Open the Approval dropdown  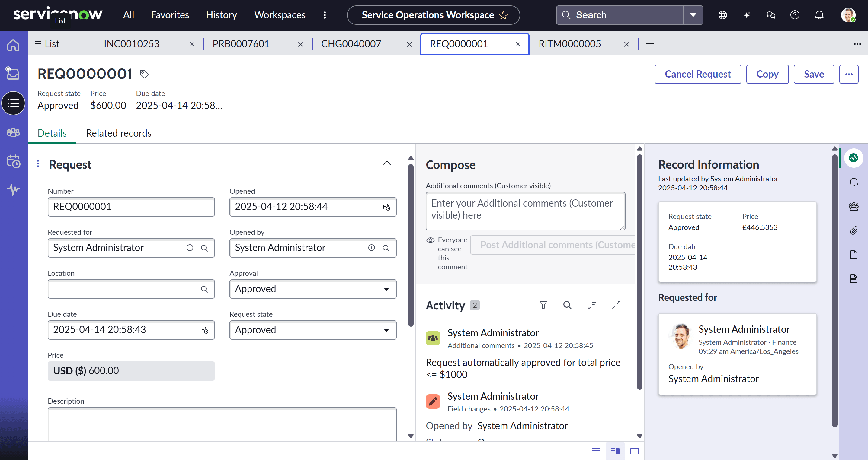pos(386,289)
